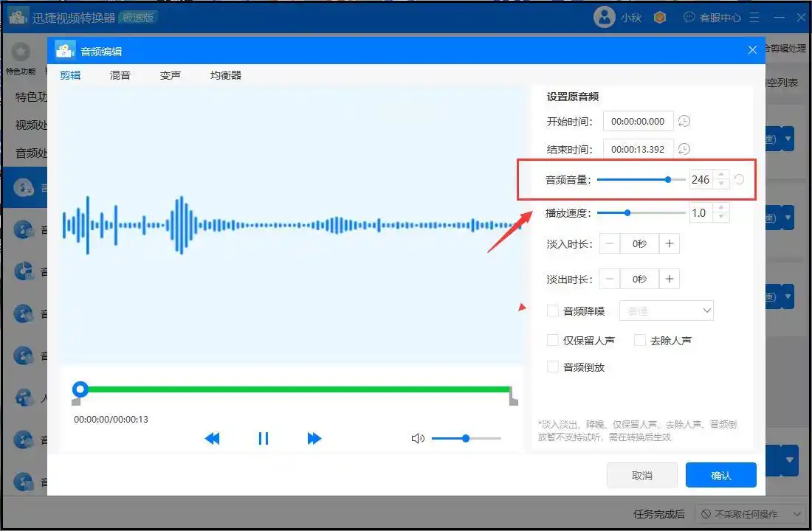This screenshot has height=531, width=812.
Task: Click the fast-forward playback icon
Action: 314,439
